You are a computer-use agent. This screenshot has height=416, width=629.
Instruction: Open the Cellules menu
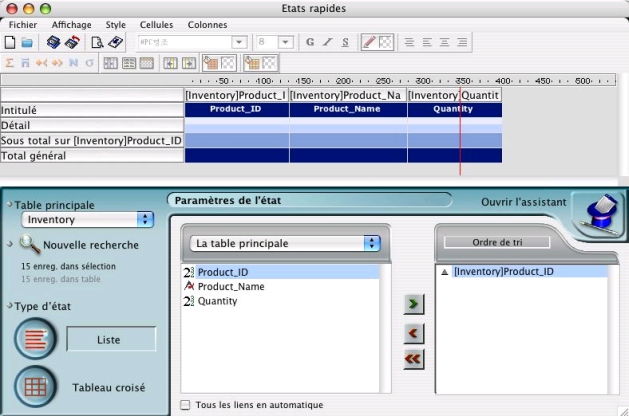click(156, 24)
